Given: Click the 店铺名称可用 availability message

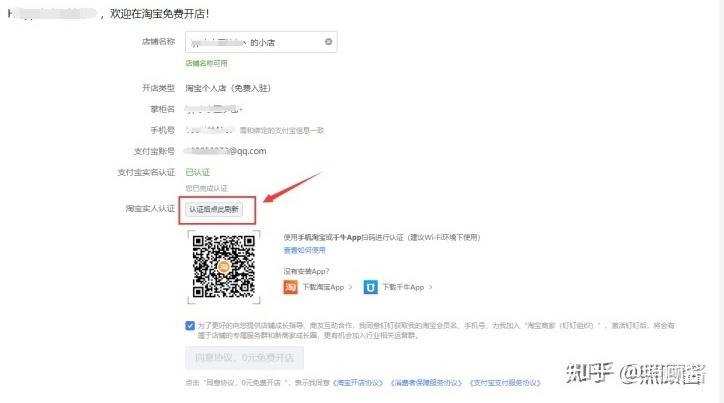Looking at the screenshot, I should [206, 63].
